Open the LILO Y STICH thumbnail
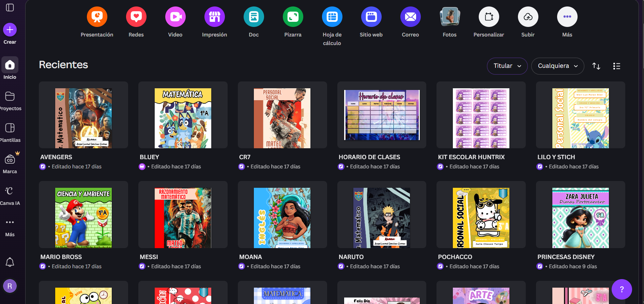644x304 pixels. click(x=581, y=115)
